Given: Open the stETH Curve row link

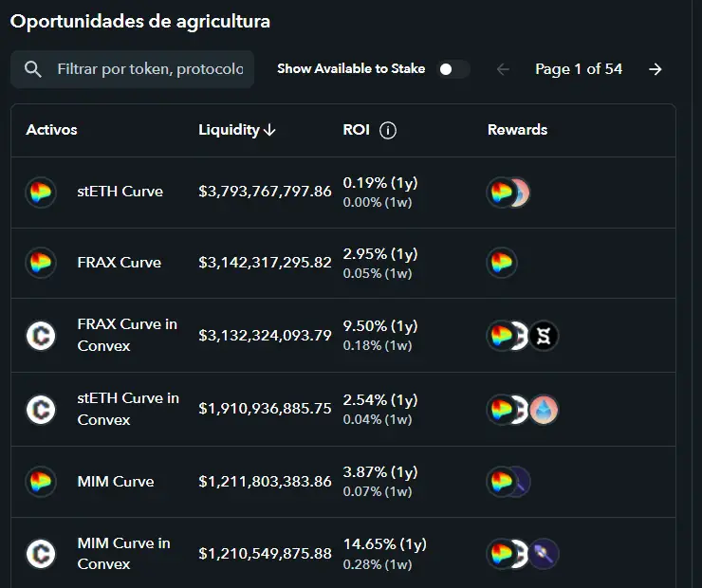Looking at the screenshot, I should click(x=120, y=192).
